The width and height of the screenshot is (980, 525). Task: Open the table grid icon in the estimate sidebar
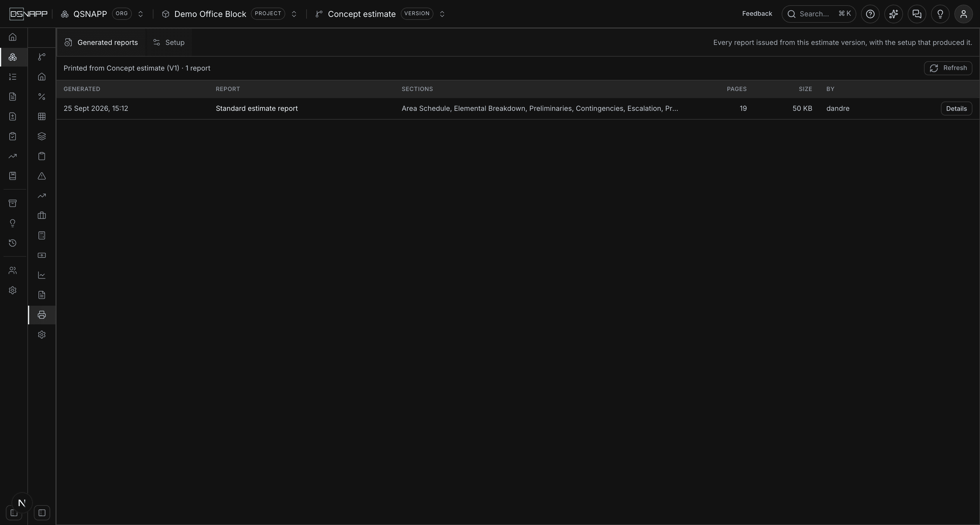[42, 116]
